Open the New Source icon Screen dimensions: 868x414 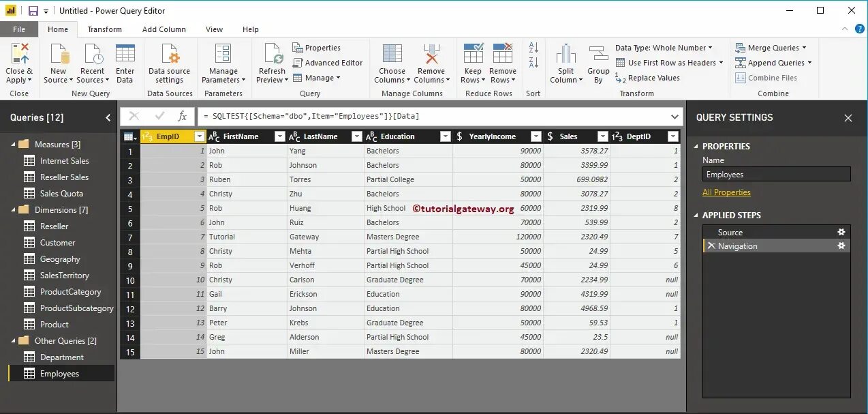[59, 53]
